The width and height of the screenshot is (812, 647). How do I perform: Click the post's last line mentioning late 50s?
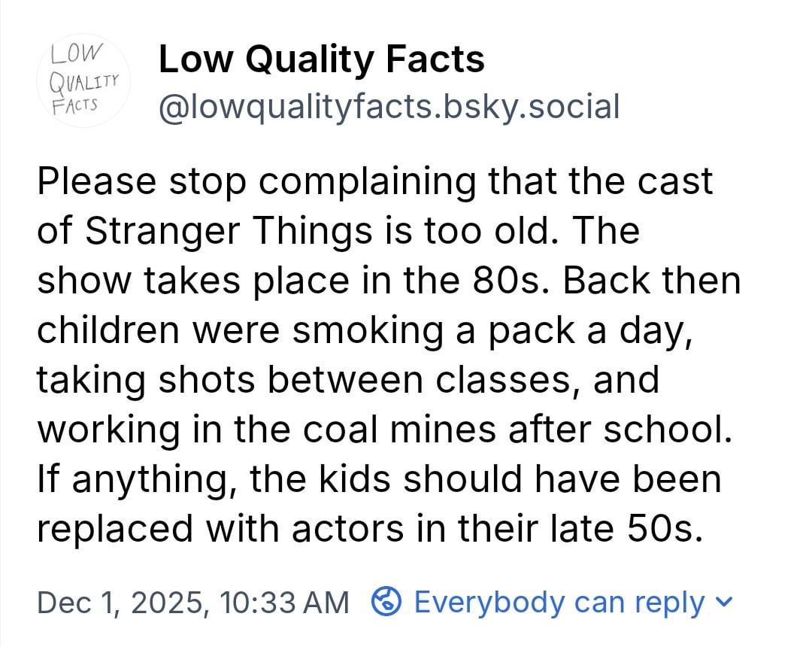click(370, 529)
